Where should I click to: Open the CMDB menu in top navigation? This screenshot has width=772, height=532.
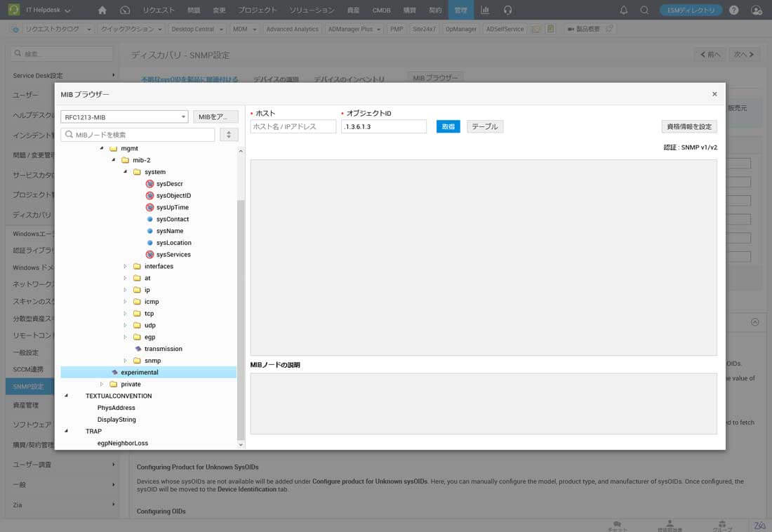click(381, 10)
